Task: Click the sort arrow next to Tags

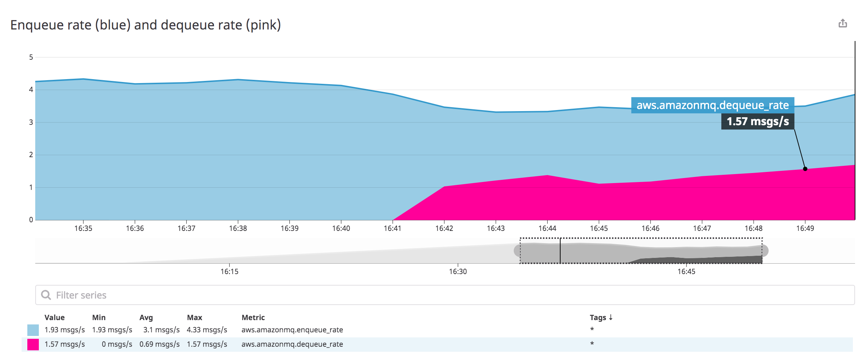Action: pyautogui.click(x=611, y=317)
